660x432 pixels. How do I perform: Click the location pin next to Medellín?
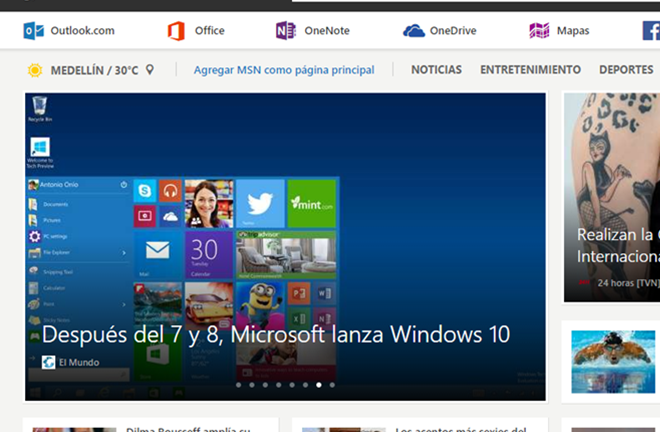click(x=149, y=69)
